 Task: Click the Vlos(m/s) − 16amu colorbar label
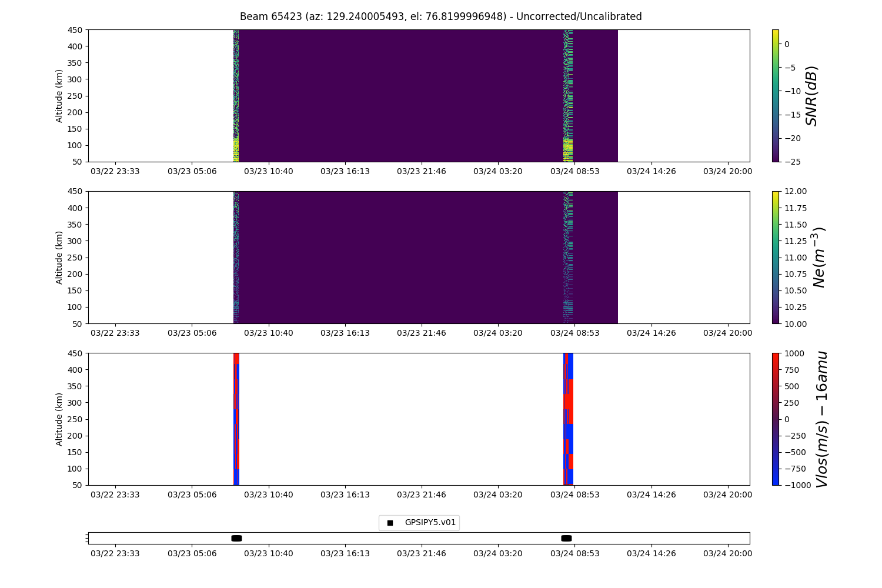[821, 419]
